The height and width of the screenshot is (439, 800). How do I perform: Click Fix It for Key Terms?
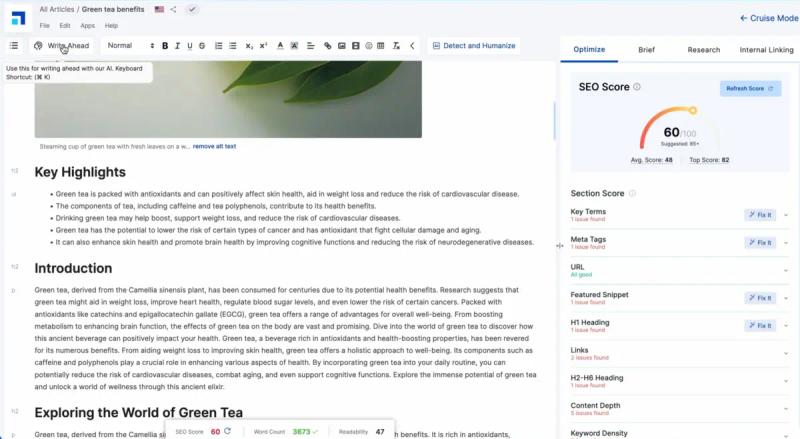tap(760, 215)
